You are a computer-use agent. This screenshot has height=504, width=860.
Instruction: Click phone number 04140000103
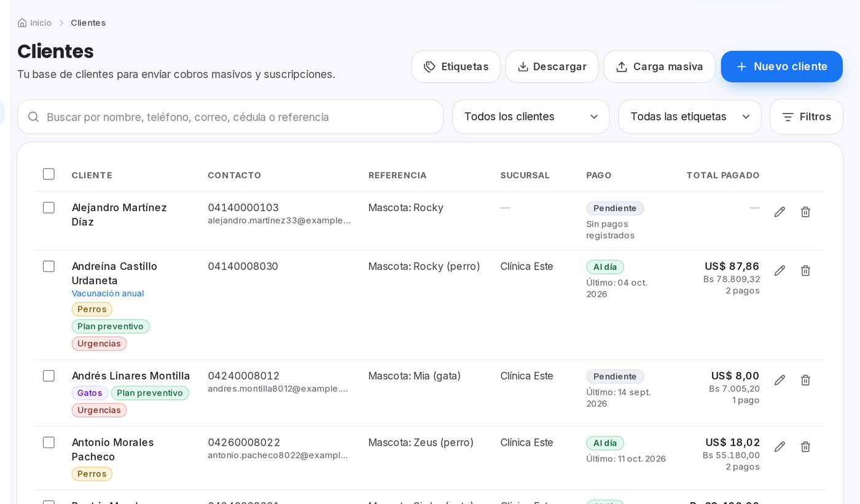click(x=243, y=207)
